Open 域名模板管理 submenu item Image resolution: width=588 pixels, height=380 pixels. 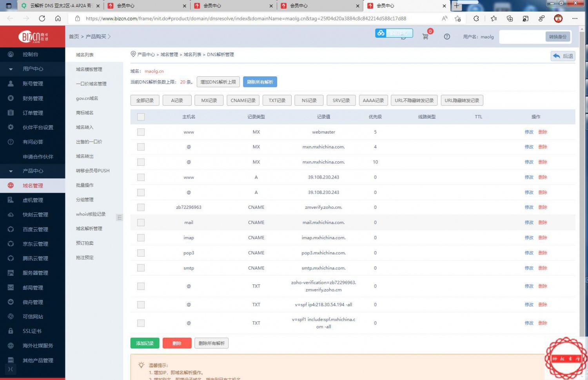coord(89,69)
